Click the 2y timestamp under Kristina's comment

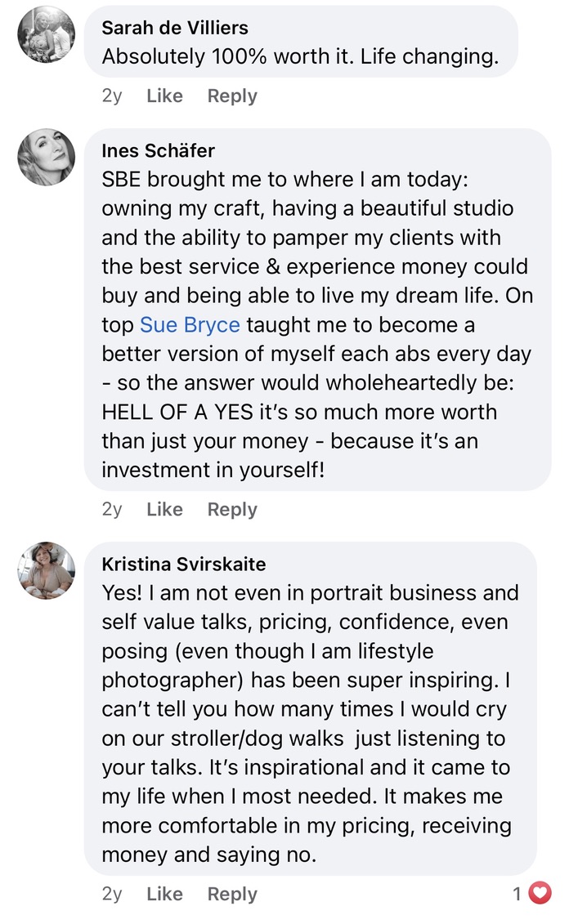point(112,894)
